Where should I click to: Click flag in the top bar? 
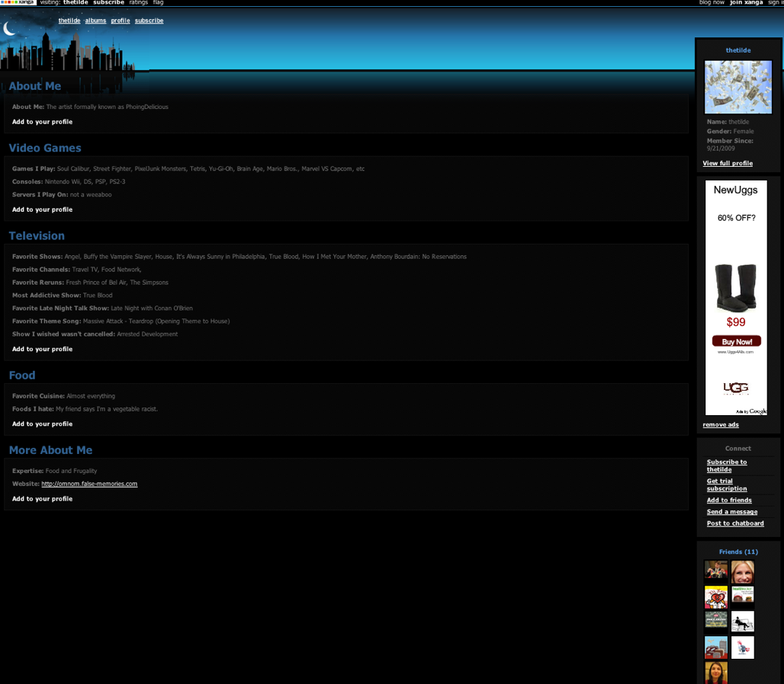coord(158,2)
